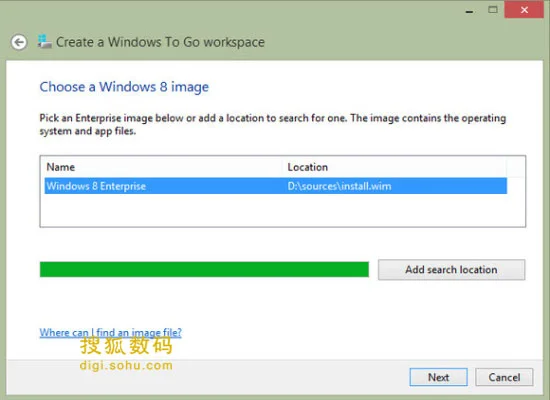Add a search location
The width and height of the screenshot is (550, 400).
click(x=451, y=269)
